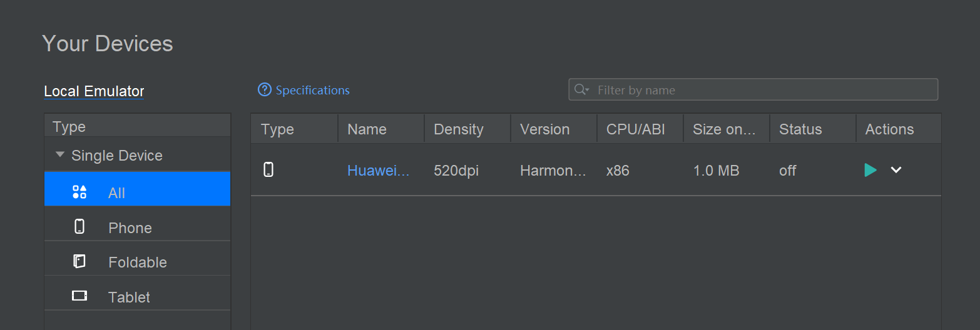
Task: Launch the Huawei emulator with play icon
Action: (x=870, y=170)
